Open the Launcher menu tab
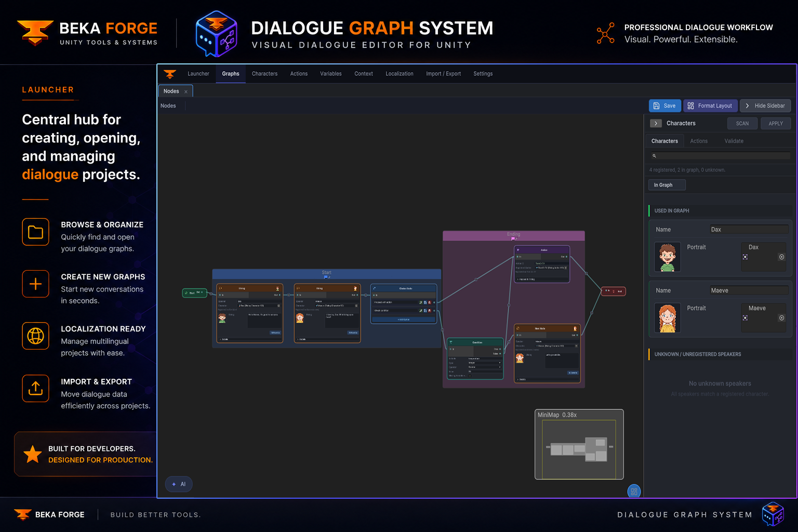The height and width of the screenshot is (532, 798). tap(198, 74)
